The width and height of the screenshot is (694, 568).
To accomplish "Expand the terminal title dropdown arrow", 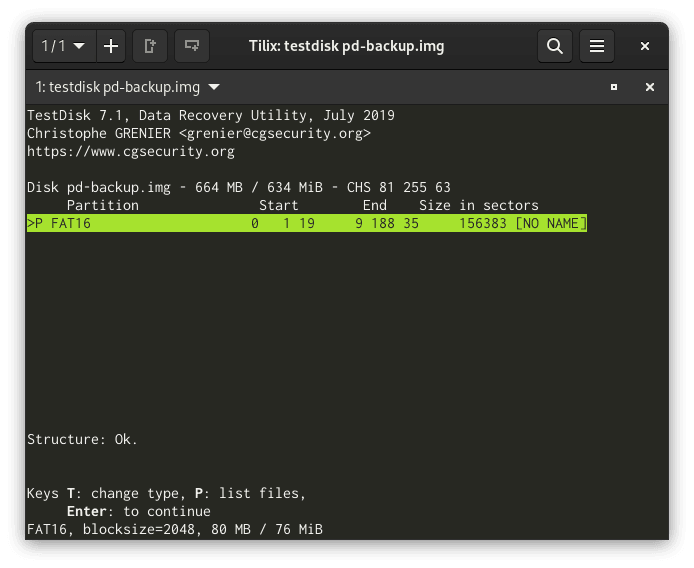I will coord(214,87).
